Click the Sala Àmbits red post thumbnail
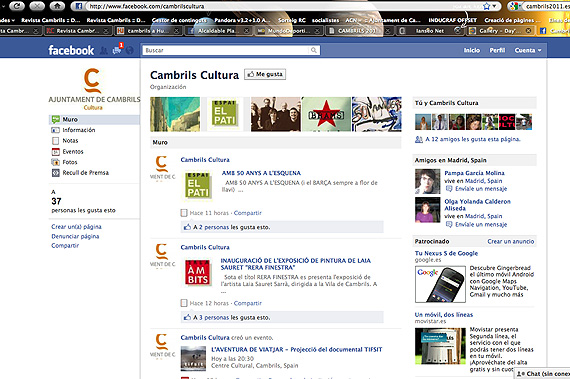 pos(198,272)
